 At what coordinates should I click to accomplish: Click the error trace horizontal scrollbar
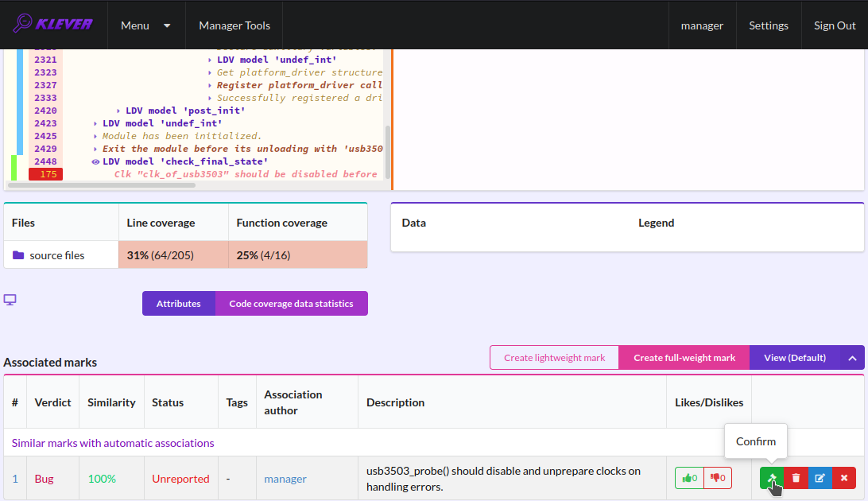[101, 185]
